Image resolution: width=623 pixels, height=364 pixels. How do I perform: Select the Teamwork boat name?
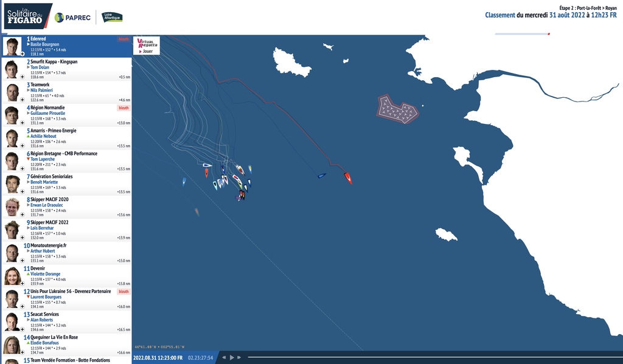coord(40,84)
